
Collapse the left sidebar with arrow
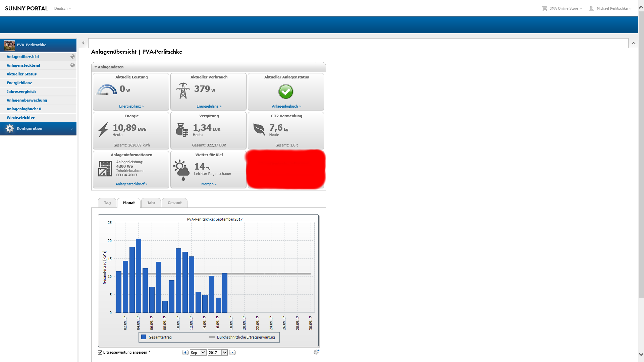pyautogui.click(x=83, y=43)
